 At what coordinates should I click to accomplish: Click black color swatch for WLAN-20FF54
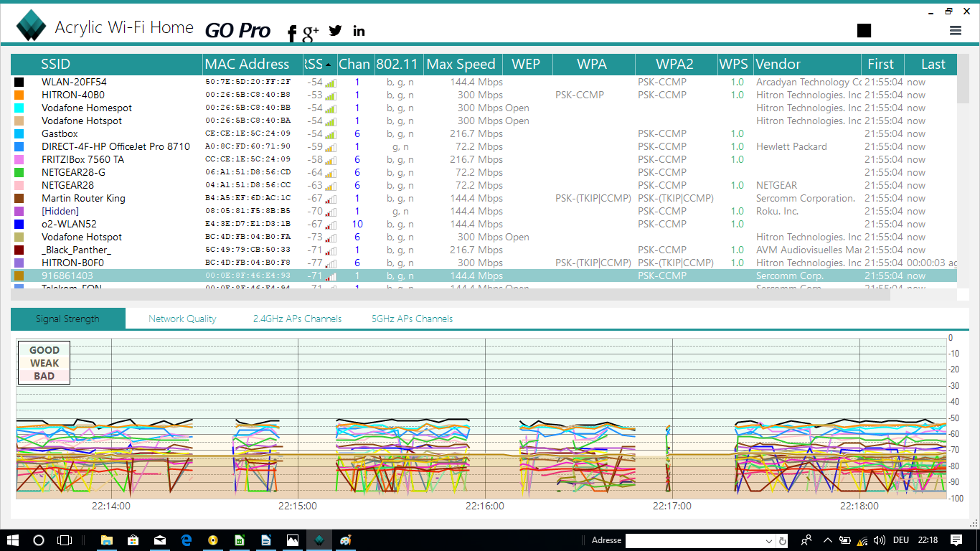click(x=19, y=83)
